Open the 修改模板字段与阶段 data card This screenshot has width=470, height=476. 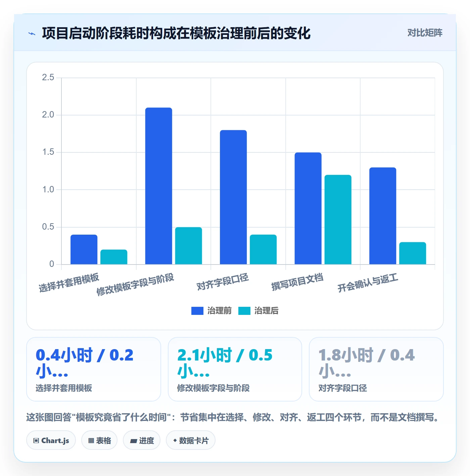(235, 369)
